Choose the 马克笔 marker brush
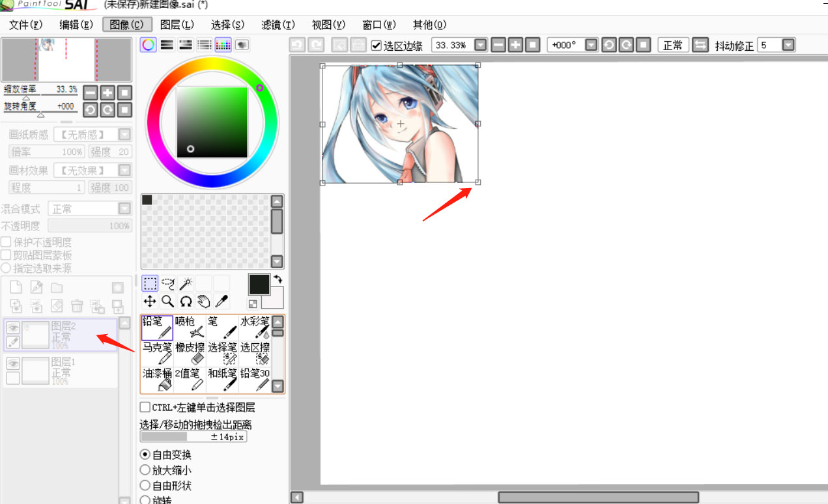The height and width of the screenshot is (504, 828). pos(157,354)
